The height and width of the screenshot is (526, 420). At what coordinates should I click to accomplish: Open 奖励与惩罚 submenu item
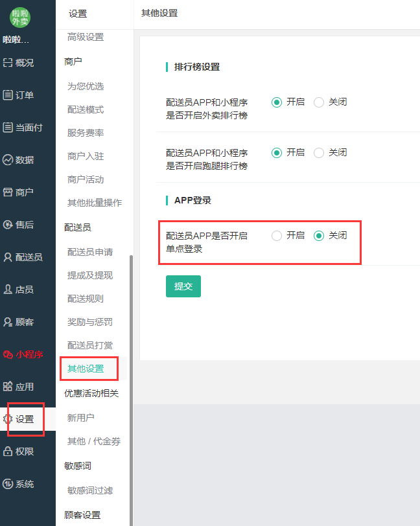click(90, 322)
